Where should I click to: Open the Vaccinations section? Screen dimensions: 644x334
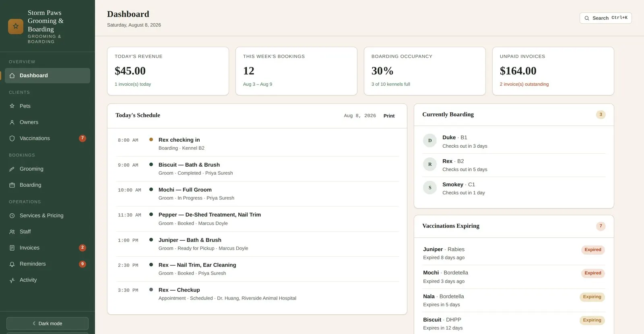click(x=47, y=138)
